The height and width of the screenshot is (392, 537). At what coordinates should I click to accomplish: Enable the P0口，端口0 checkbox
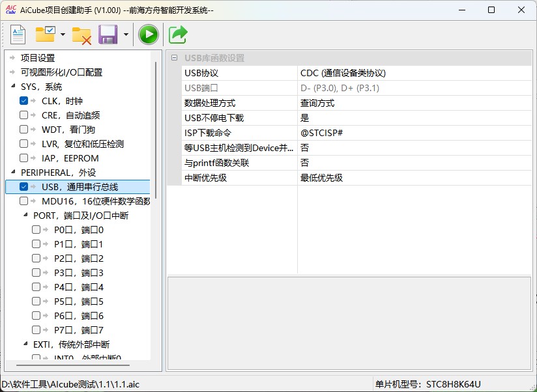pyautogui.click(x=36, y=229)
